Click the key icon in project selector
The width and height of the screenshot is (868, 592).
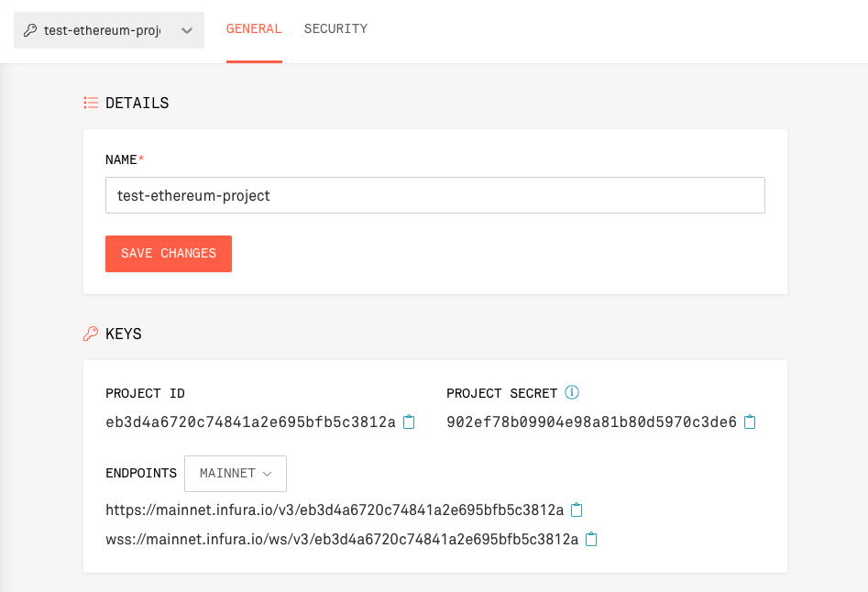coord(30,30)
